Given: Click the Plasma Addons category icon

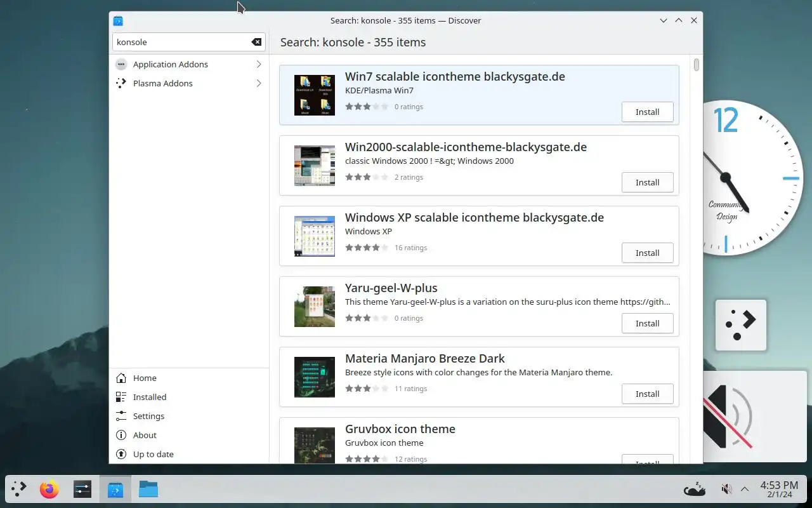Looking at the screenshot, I should [x=121, y=83].
